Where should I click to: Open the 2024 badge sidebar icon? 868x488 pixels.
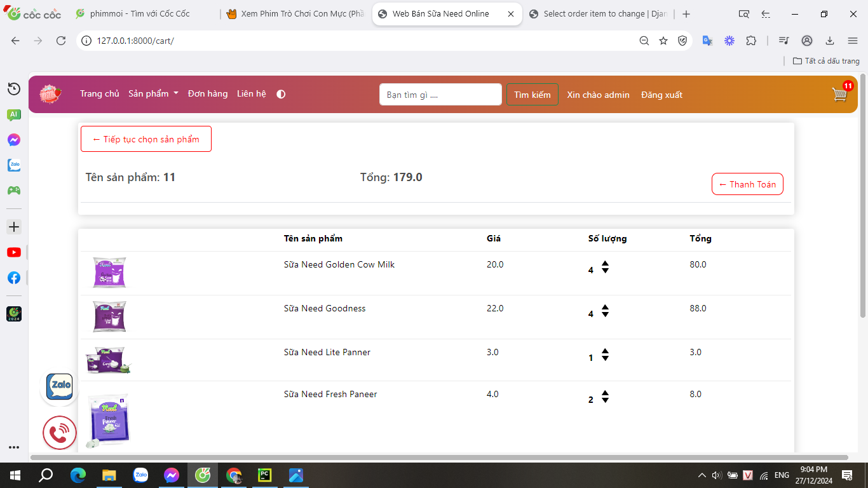[14, 314]
